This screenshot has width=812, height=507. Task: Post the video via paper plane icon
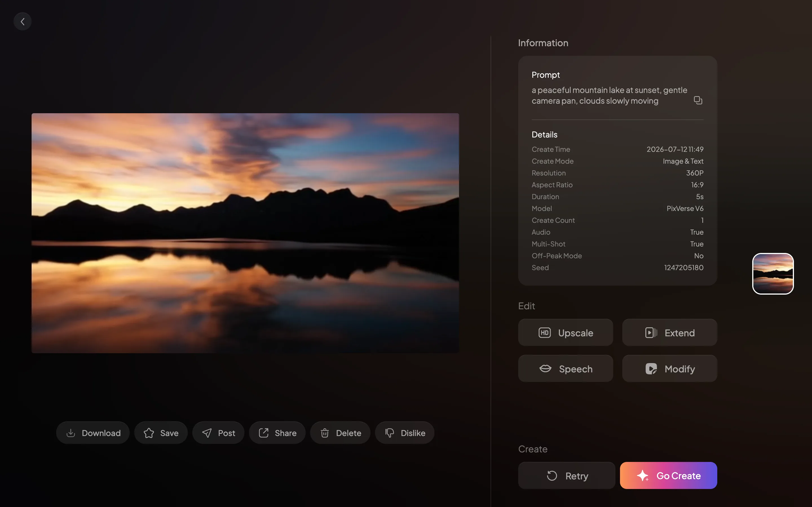click(218, 433)
